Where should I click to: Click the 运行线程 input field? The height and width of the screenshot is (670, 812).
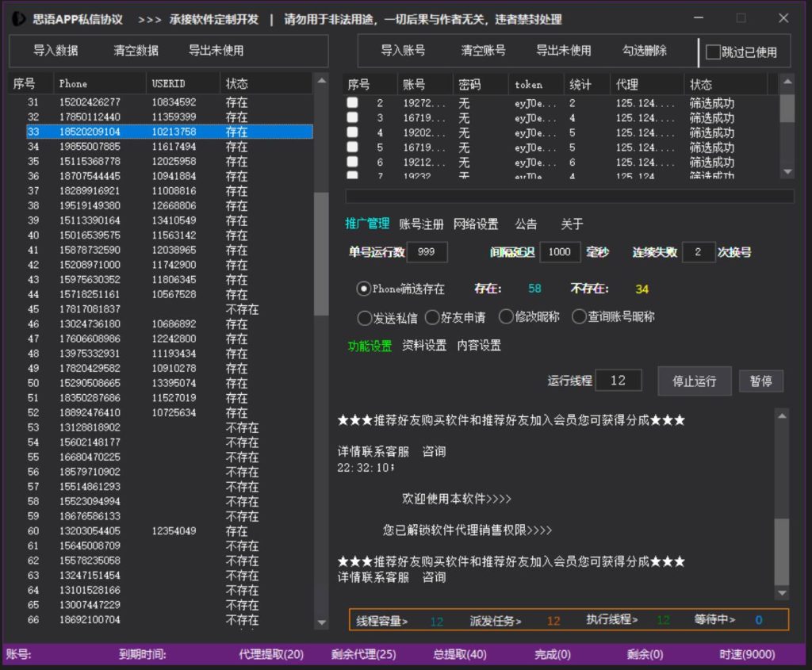click(618, 381)
